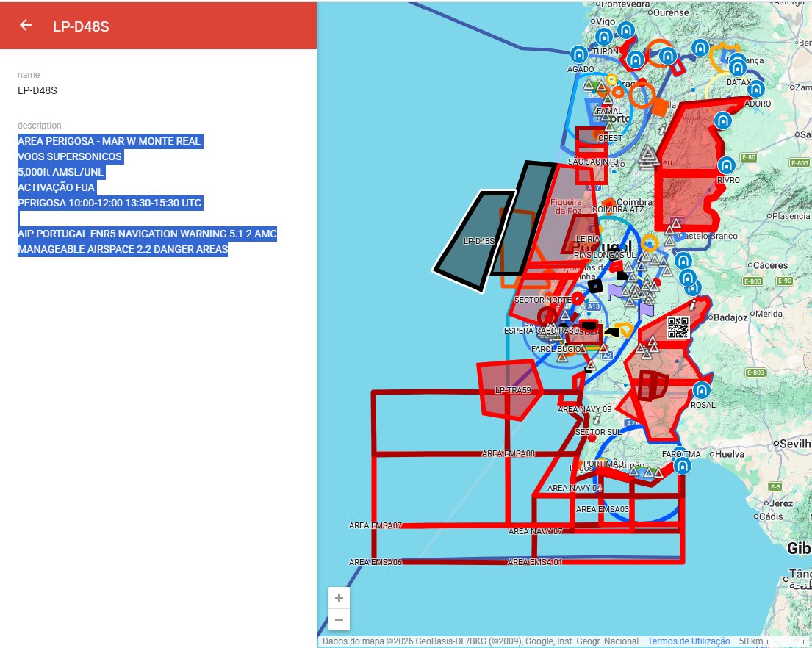Screen dimensions: 812x648
Task: Select the ESPERA CABO RASO label
Action: [542, 331]
